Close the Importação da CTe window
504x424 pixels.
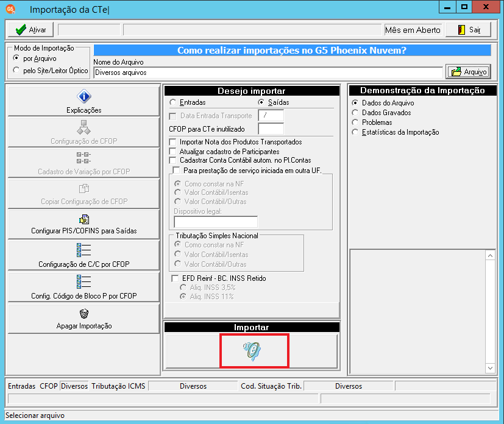(x=486, y=7)
